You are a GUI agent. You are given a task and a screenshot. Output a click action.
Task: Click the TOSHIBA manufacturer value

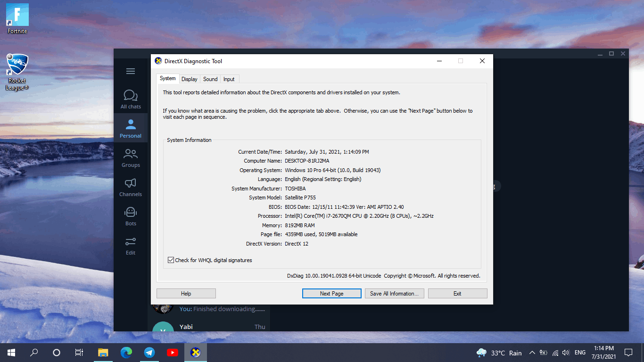click(295, 189)
